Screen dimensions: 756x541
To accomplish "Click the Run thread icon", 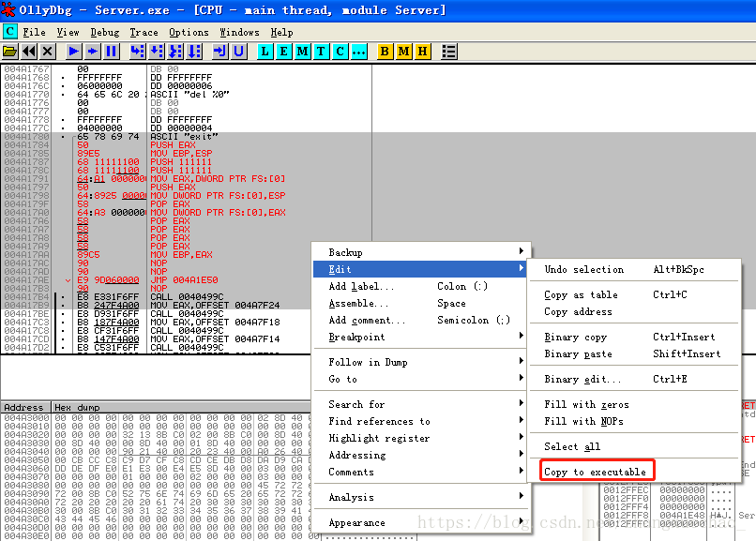I will (93, 51).
